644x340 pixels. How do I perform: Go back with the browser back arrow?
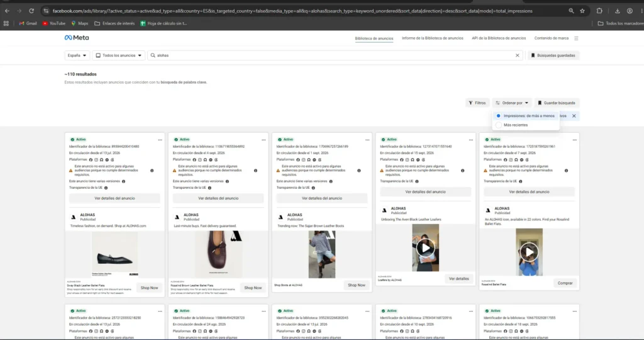click(x=7, y=11)
